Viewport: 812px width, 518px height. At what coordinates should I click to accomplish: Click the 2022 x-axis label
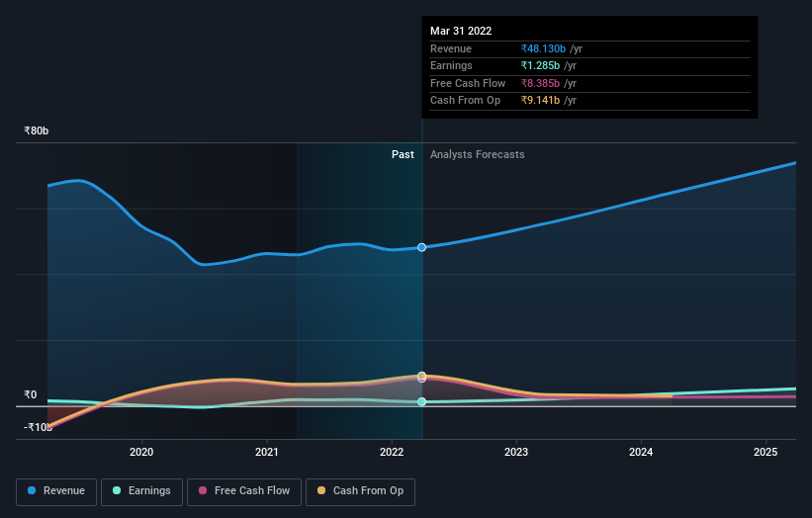coord(392,453)
